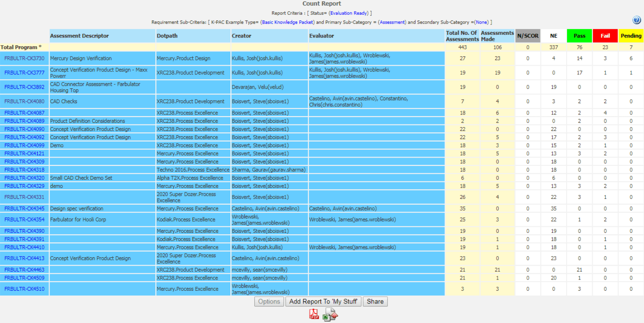Select Techno 2016.Process Excellence dotpath cell
This screenshot has width=644, height=323.
pyautogui.click(x=193, y=170)
